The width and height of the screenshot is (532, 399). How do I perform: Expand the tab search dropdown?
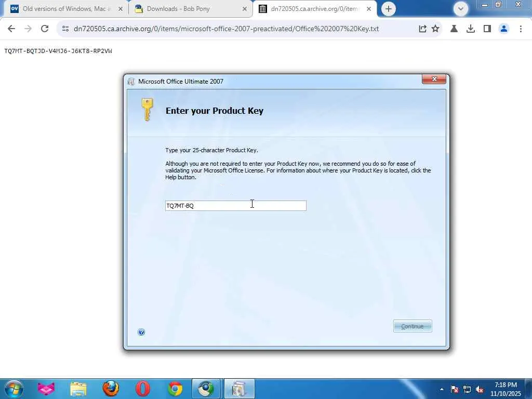(461, 9)
